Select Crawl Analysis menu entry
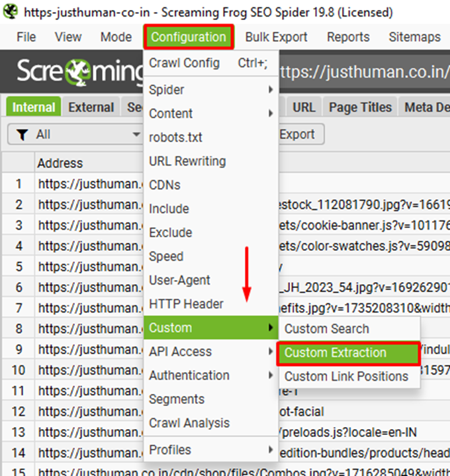 (211, 423)
